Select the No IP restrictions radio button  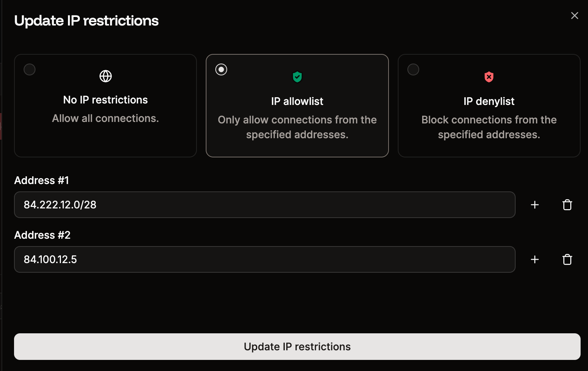click(x=29, y=69)
